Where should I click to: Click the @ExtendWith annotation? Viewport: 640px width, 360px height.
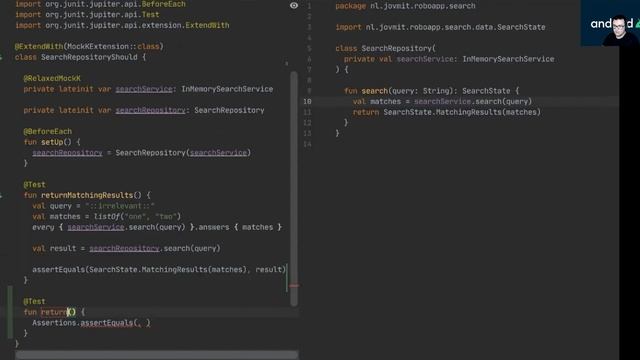pos(39,47)
